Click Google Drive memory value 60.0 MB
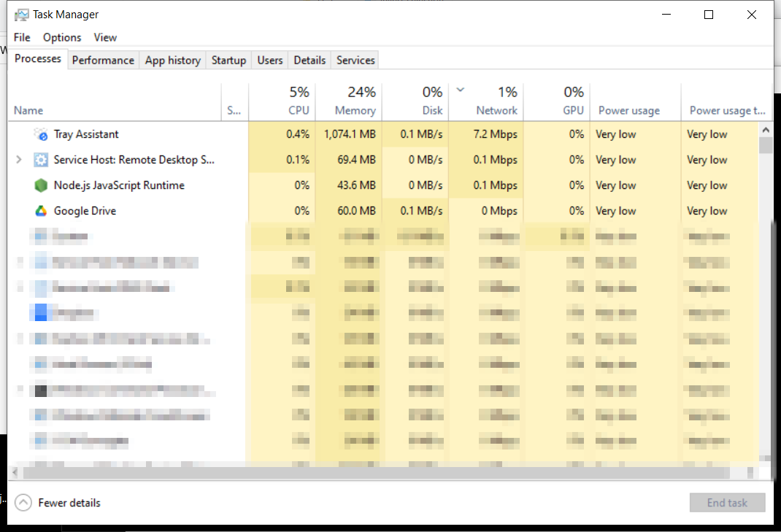 357,211
